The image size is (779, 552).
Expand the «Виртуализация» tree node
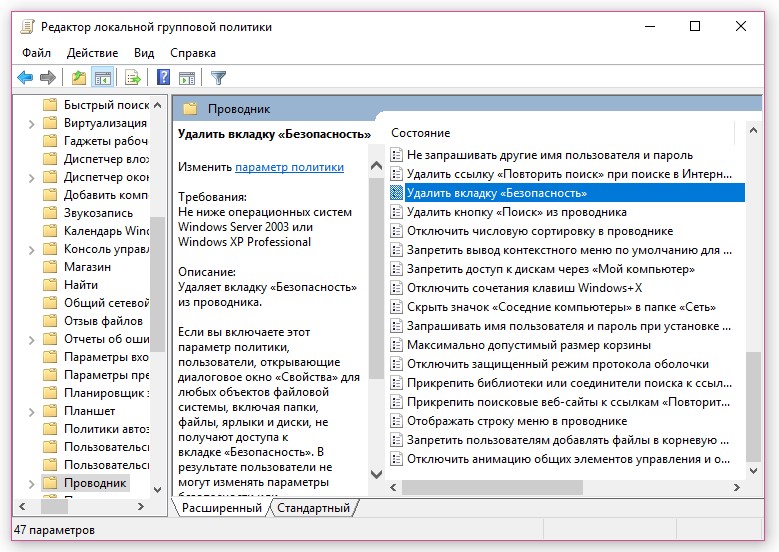coord(31,124)
